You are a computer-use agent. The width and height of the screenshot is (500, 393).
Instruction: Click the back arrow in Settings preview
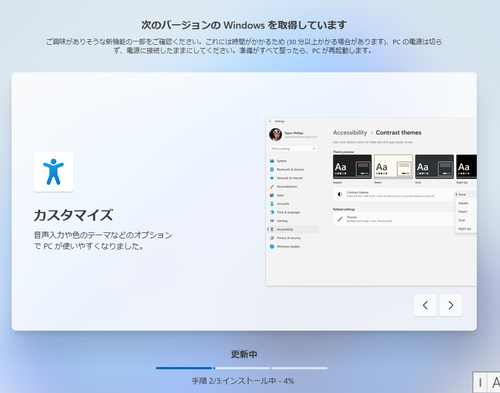pos(270,121)
